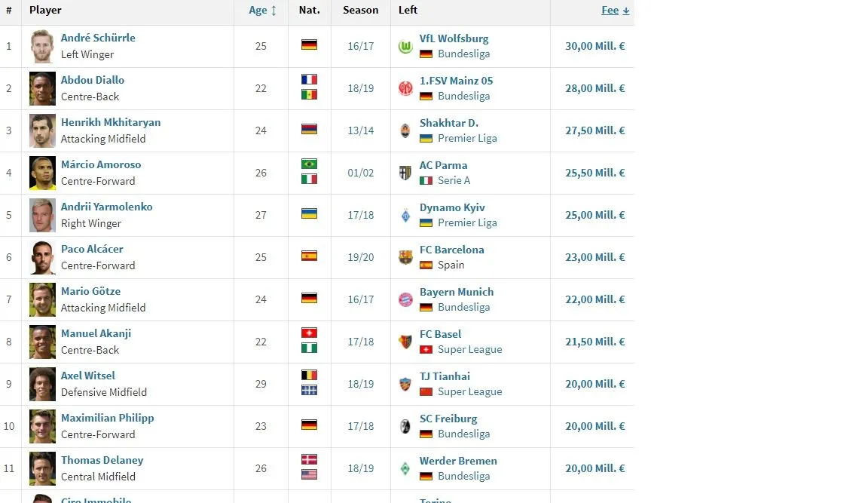This screenshot has width=868, height=503.
Task: Click Mario Götze's player photo
Action: coord(42,299)
